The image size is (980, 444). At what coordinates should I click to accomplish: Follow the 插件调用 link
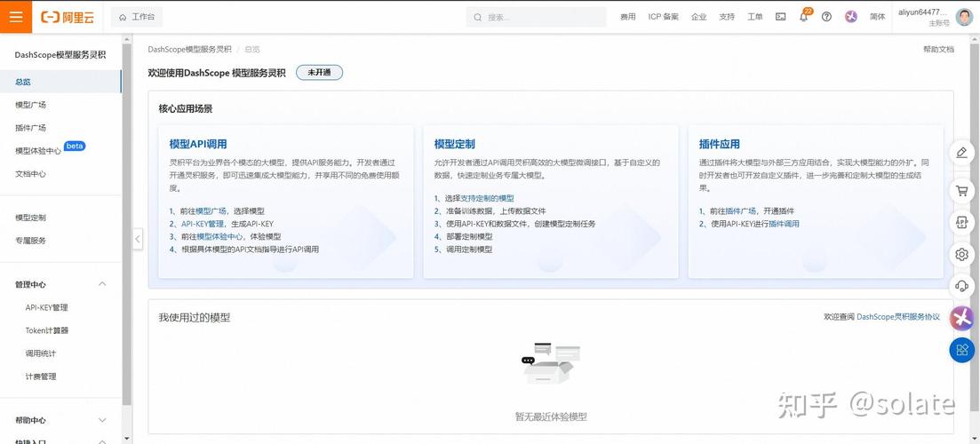(x=784, y=224)
